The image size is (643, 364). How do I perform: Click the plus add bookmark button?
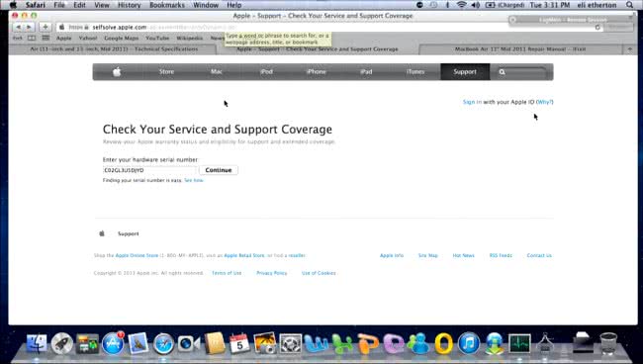point(46,27)
